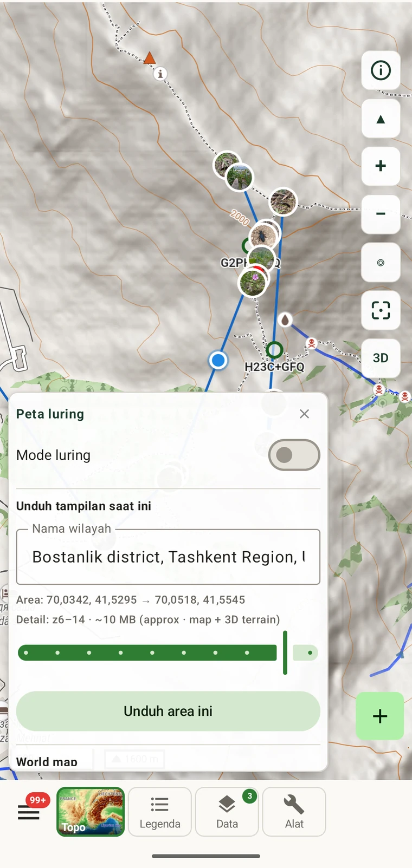Zoom out with the minus map button
The height and width of the screenshot is (868, 412).
(381, 214)
